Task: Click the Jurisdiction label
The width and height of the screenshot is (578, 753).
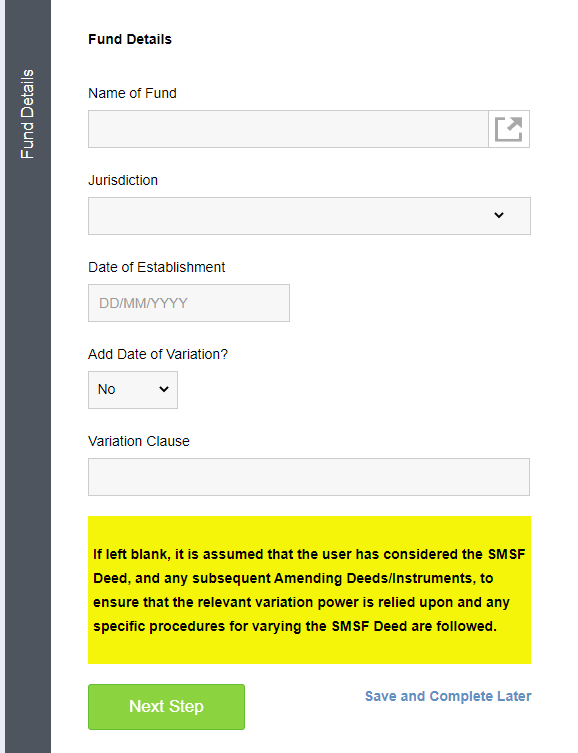Action: (123, 180)
